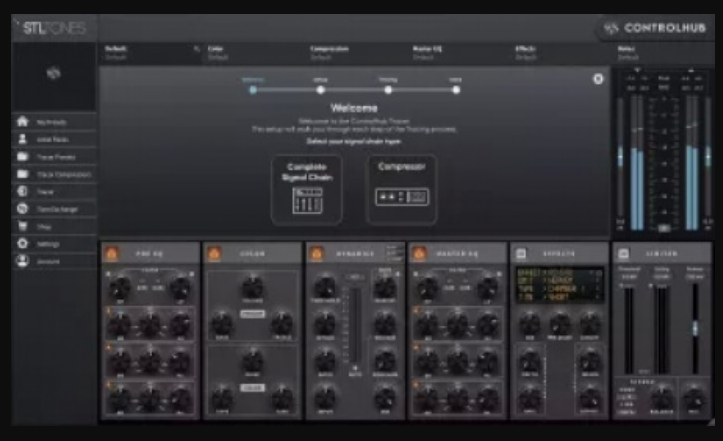The height and width of the screenshot is (441, 723).
Task: Click the white mode button in upper Color section
Action: coord(252,314)
